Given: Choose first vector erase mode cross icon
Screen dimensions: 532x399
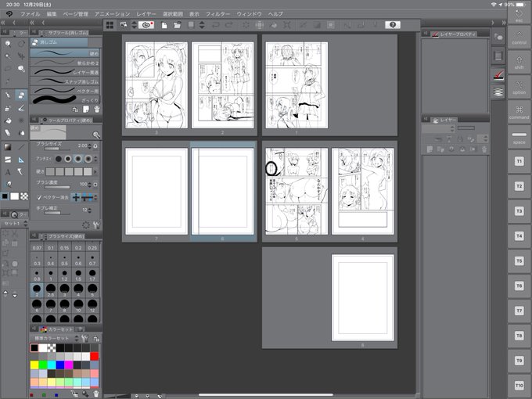Looking at the screenshot, I should point(76,197).
